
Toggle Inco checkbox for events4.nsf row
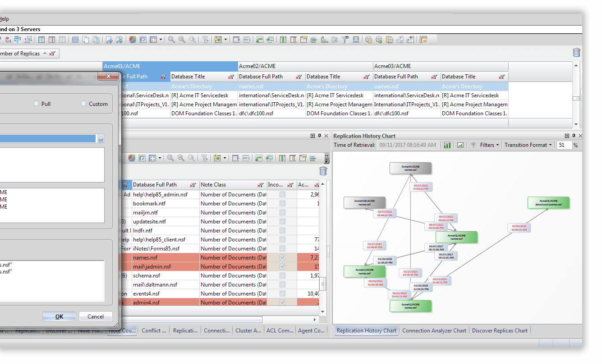(x=282, y=294)
